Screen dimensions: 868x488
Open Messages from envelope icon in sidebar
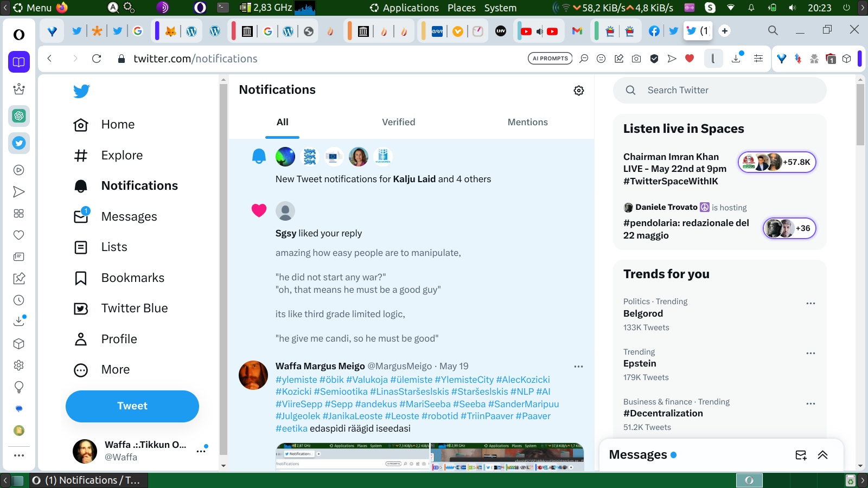[81, 216]
